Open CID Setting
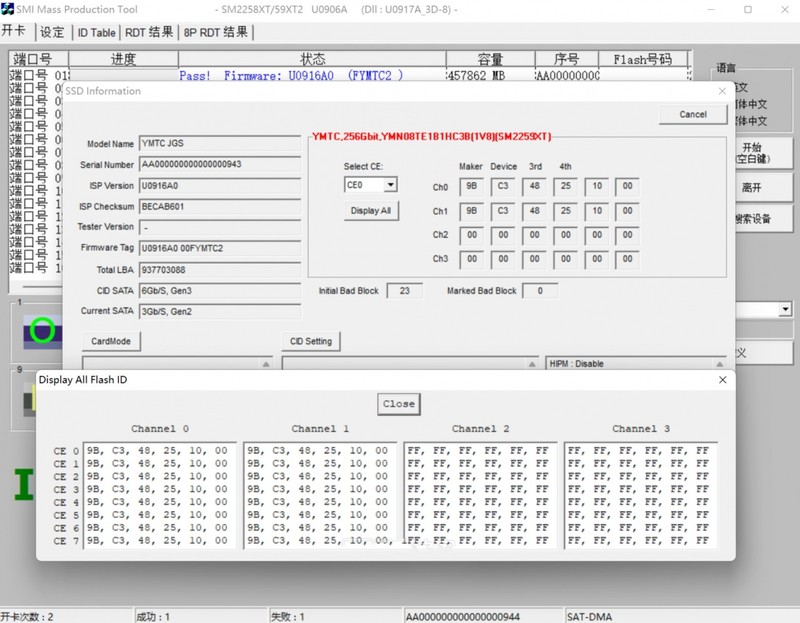 pyautogui.click(x=311, y=341)
